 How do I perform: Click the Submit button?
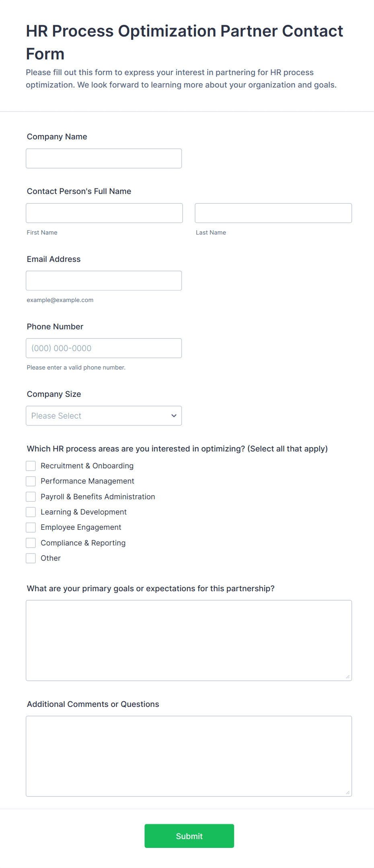(189, 836)
